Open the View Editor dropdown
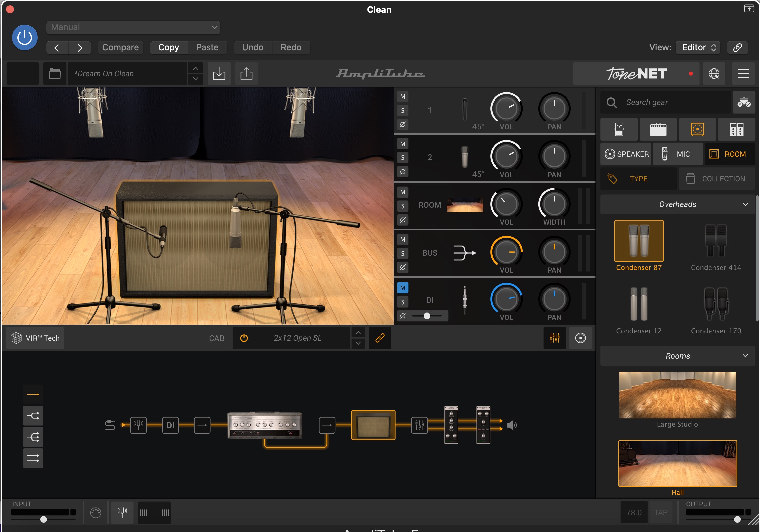The width and height of the screenshot is (760, 532). (x=698, y=47)
